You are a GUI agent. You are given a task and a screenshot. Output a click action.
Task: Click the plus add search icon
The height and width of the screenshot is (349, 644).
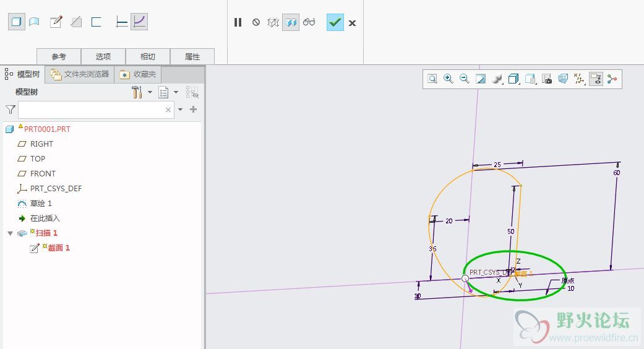pos(194,109)
